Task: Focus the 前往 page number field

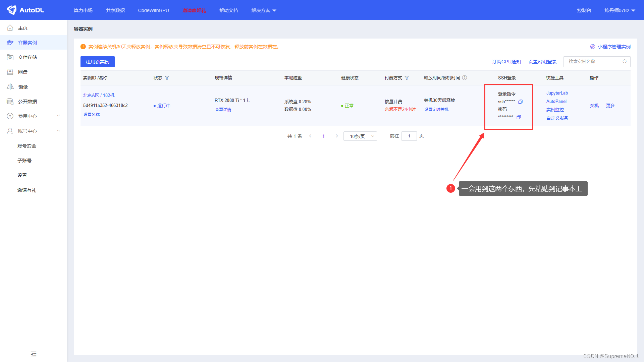Action: [409, 136]
